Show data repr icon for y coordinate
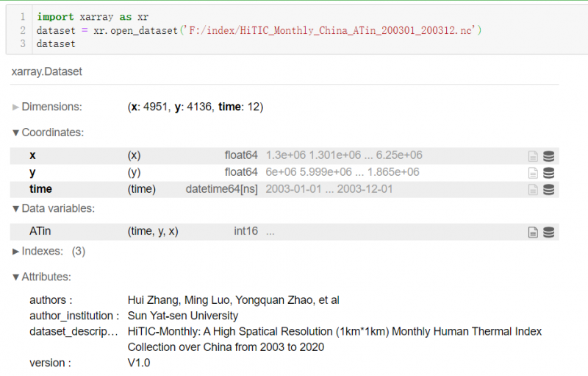 pos(548,172)
